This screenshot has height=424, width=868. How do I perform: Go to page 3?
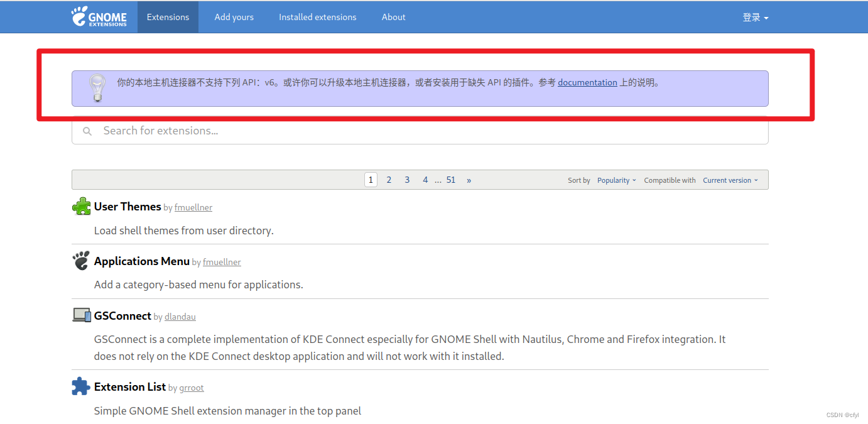point(407,180)
